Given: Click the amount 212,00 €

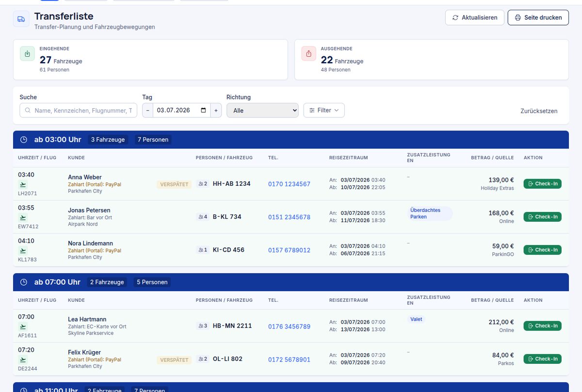Looking at the screenshot, I should [501, 322].
